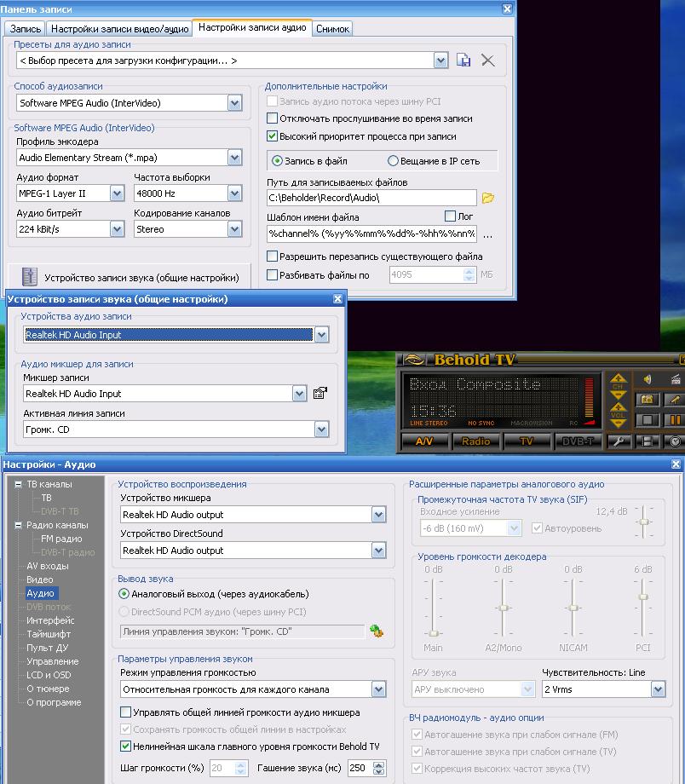Click the 'Radio' mode button in Behold TV

pos(475,441)
